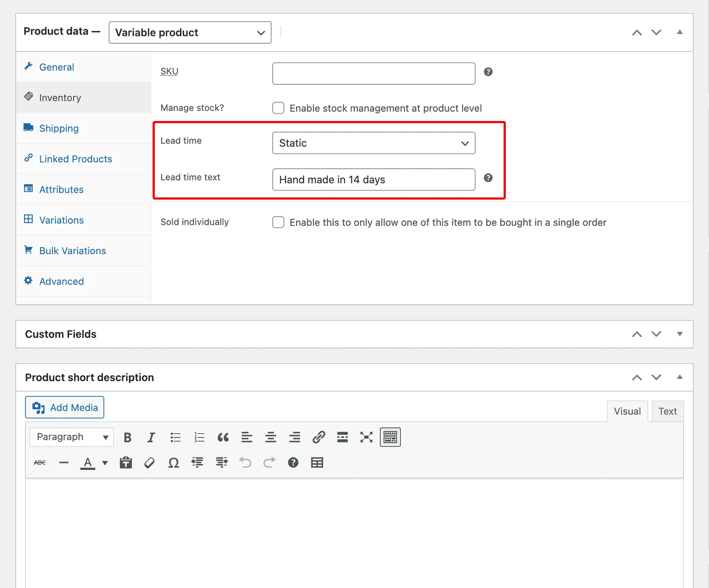Insert a link in the description editor

319,437
